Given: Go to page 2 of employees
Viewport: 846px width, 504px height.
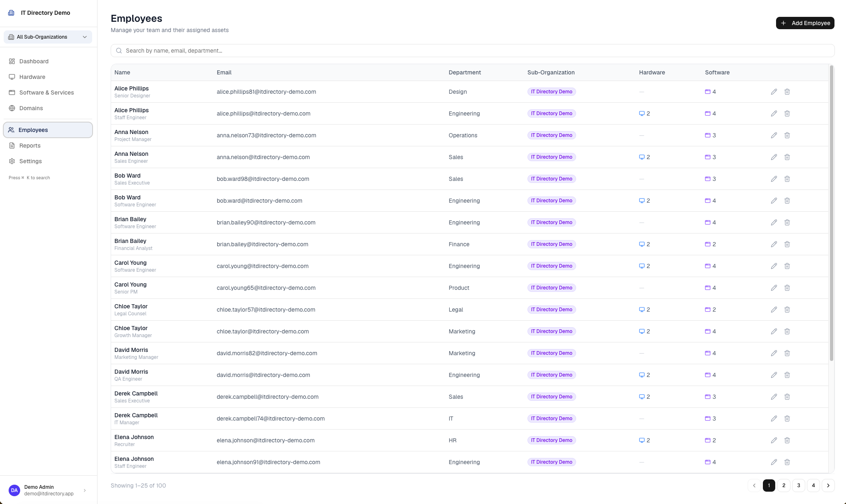Looking at the screenshot, I should tap(784, 486).
